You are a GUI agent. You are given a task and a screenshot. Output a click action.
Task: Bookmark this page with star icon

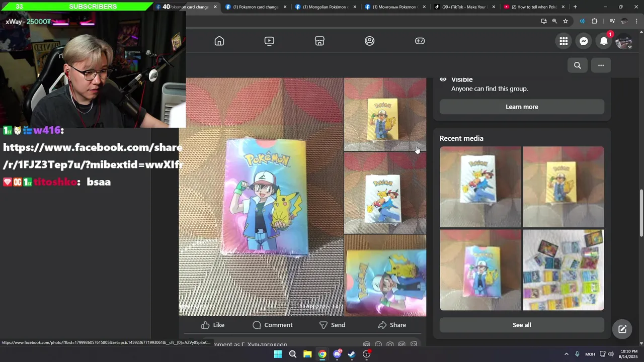tap(566, 21)
